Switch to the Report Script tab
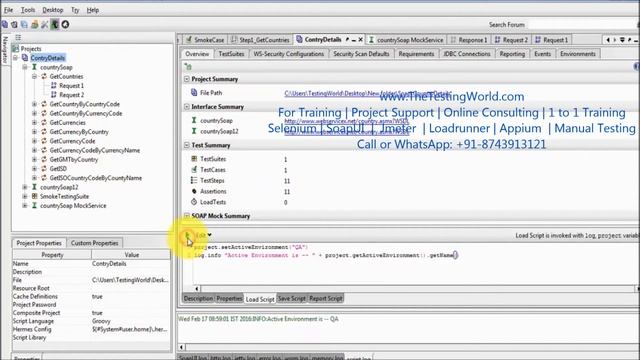 [x=326, y=298]
